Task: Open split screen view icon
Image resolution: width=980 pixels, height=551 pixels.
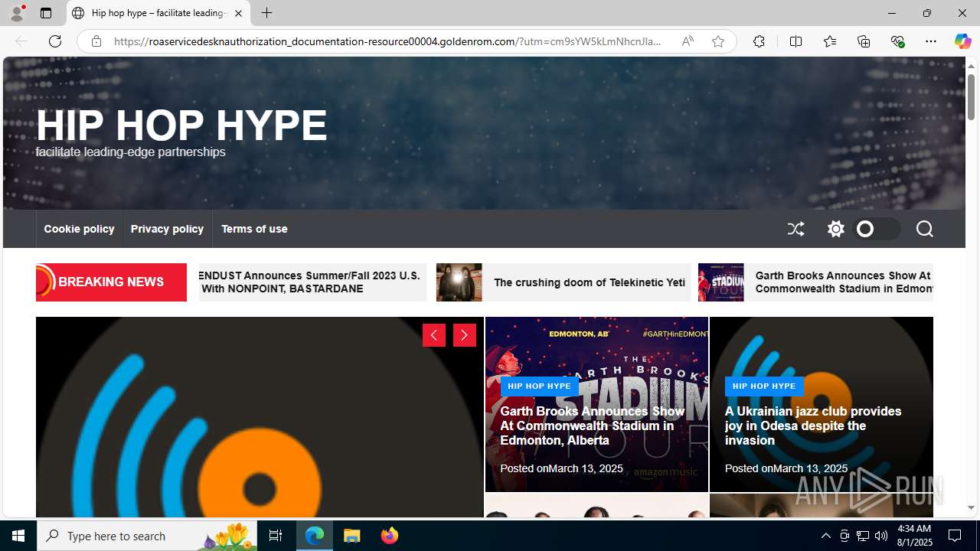Action: [x=796, y=41]
